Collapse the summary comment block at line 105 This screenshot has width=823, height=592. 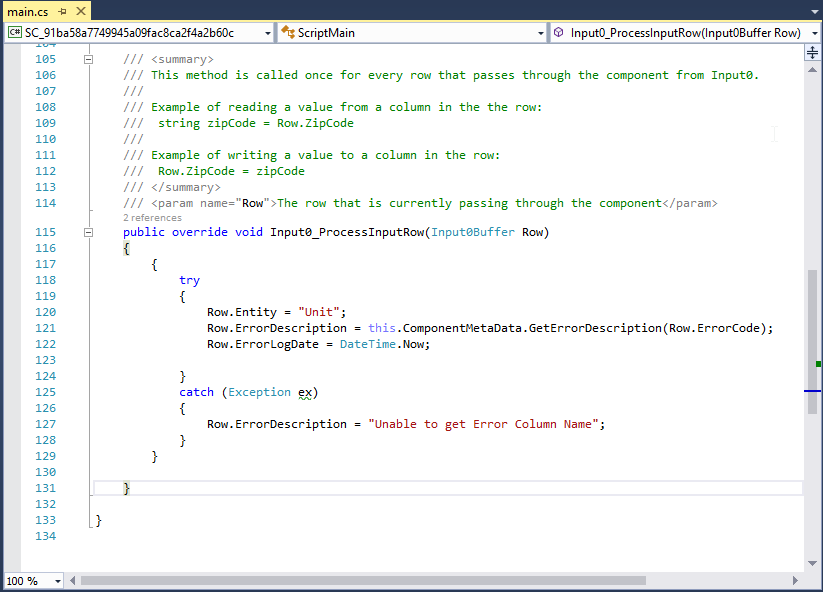coord(89,59)
